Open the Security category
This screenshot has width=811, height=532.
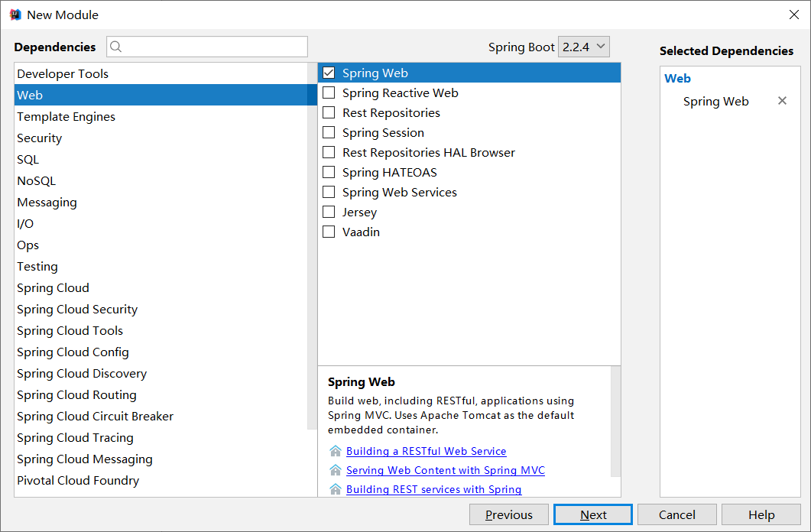pos(161,138)
